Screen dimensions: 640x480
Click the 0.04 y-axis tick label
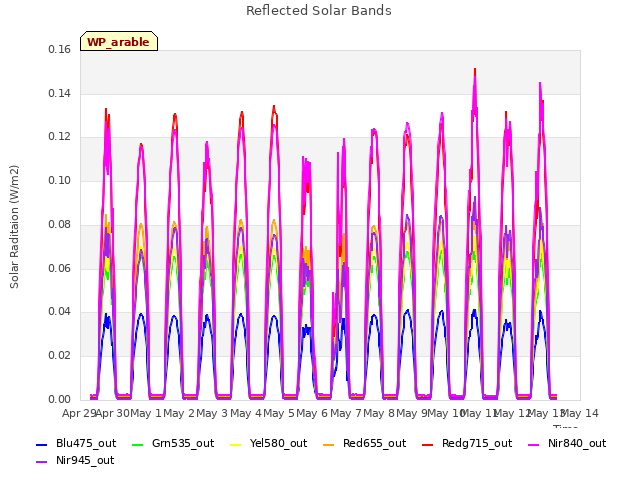click(59, 312)
